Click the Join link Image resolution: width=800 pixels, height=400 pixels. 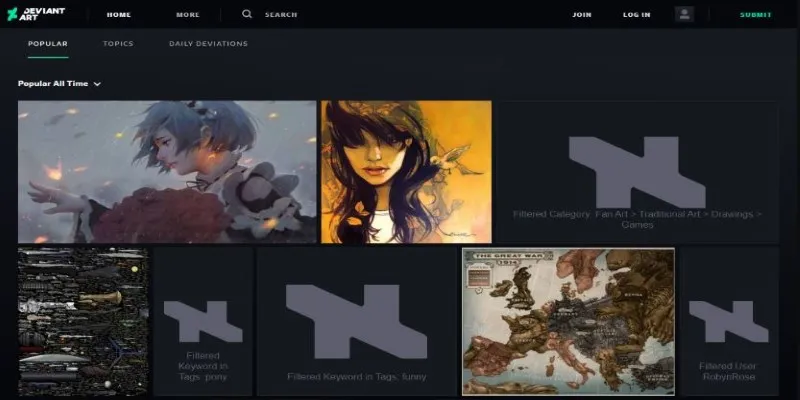pos(582,15)
